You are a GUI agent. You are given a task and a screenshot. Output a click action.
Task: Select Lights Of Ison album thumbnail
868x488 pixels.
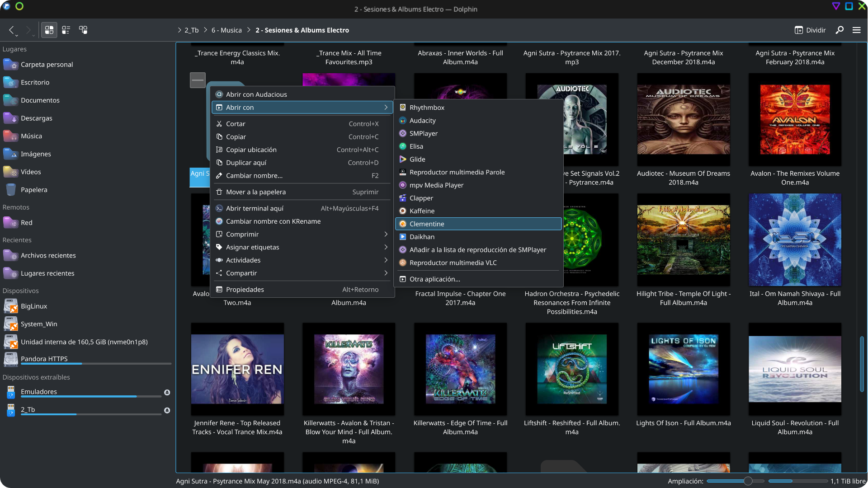(684, 369)
